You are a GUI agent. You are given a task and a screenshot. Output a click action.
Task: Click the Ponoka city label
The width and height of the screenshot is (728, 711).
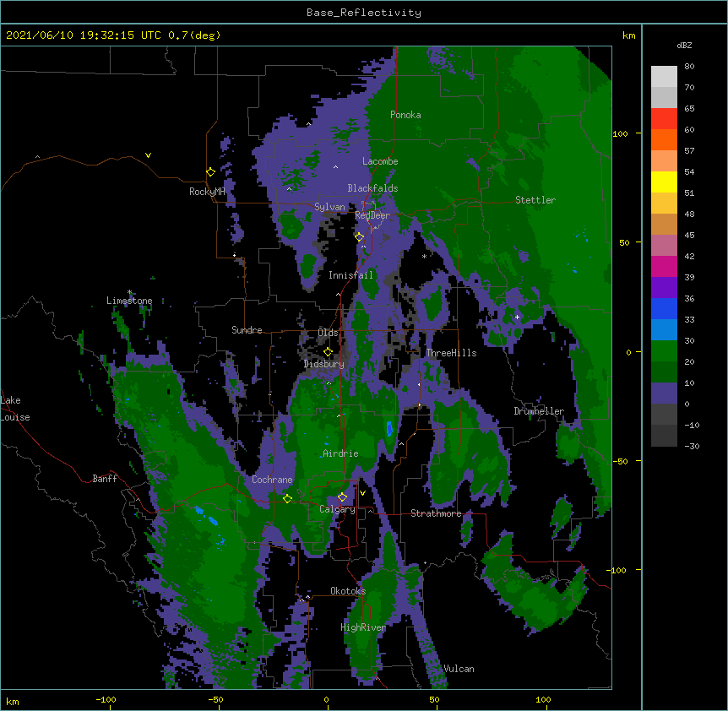click(405, 115)
